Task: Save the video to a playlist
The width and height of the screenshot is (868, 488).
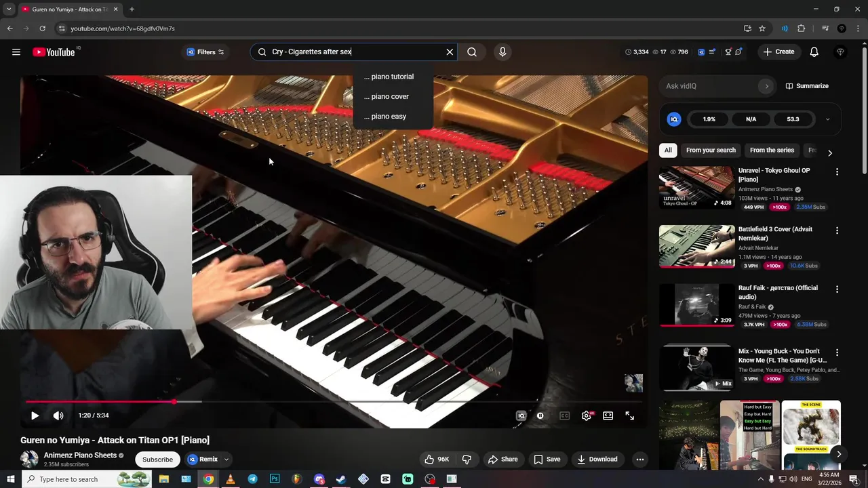Action: pyautogui.click(x=547, y=460)
